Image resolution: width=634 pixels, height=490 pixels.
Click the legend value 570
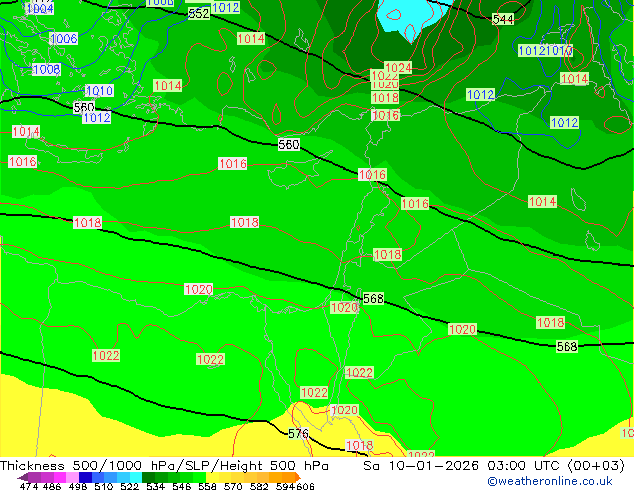(233, 486)
